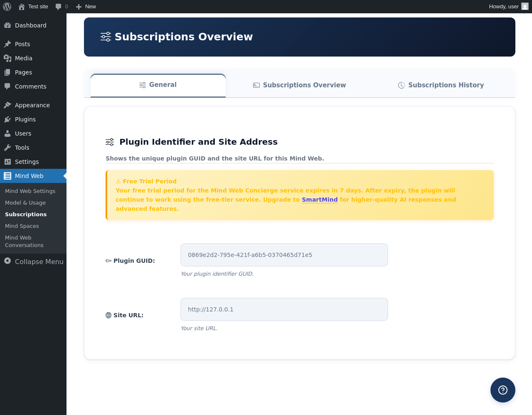Open Model & Usage submenu item
The image size is (532, 415).
[x=25, y=203]
